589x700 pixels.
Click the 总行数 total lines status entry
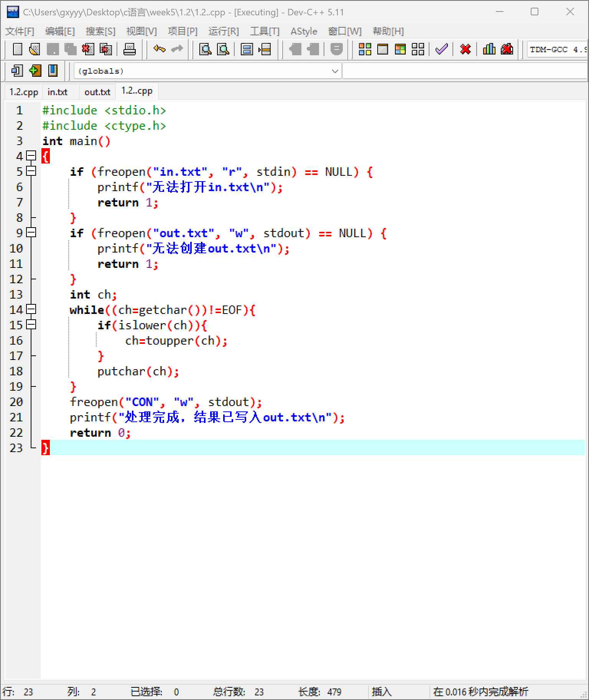point(238,692)
